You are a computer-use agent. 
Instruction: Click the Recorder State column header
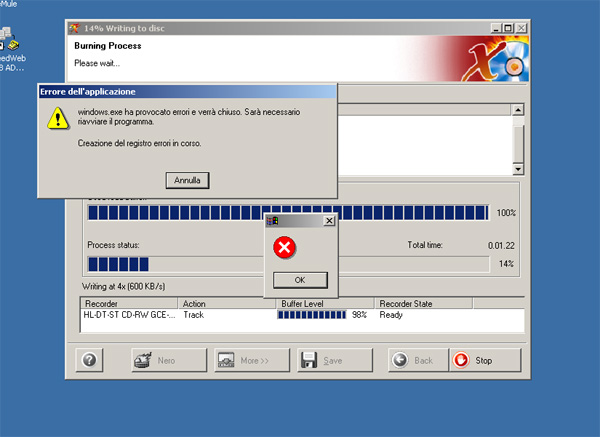click(x=424, y=303)
